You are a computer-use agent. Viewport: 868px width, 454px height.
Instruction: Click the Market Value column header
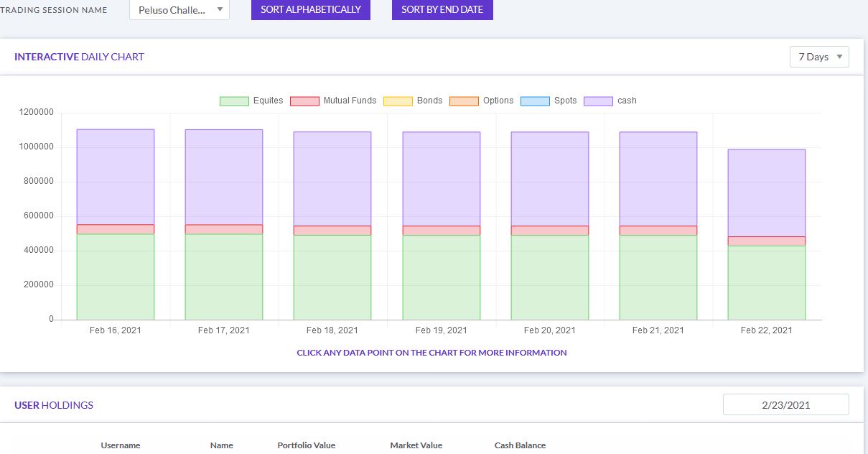click(416, 445)
